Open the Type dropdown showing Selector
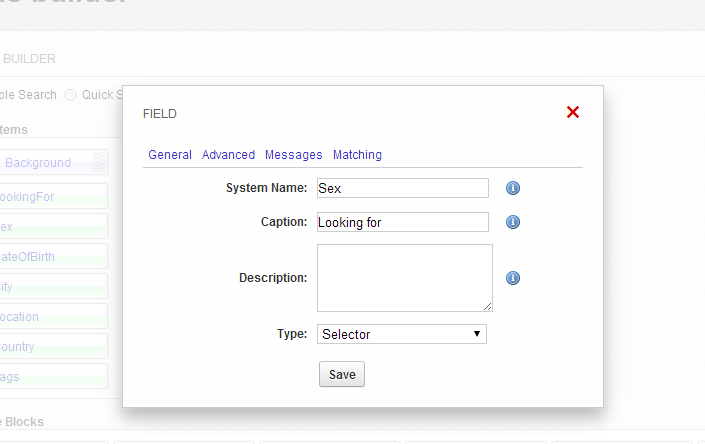Screen dimensions: 705x444 coord(402,334)
